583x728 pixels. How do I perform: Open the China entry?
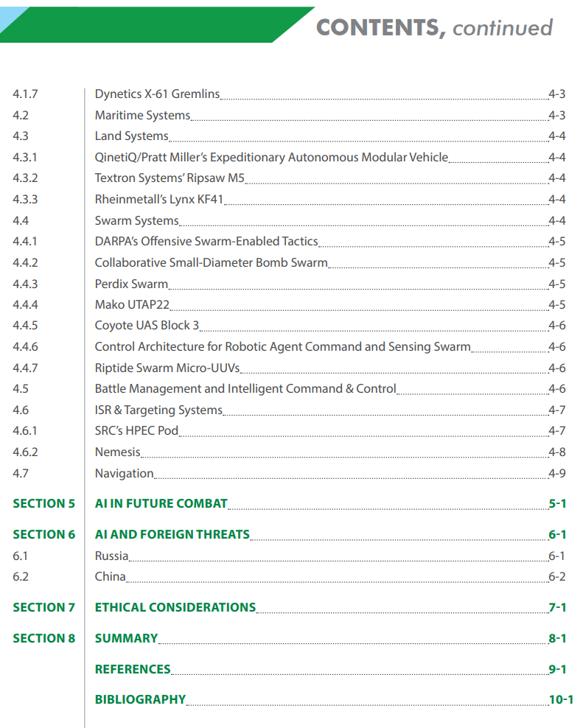(110, 577)
